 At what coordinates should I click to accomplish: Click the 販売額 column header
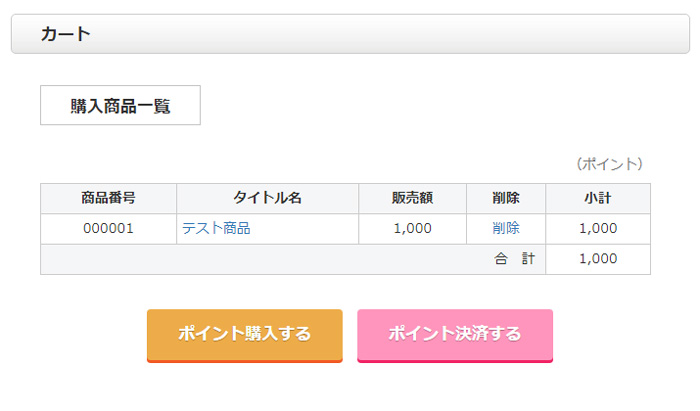(412, 198)
